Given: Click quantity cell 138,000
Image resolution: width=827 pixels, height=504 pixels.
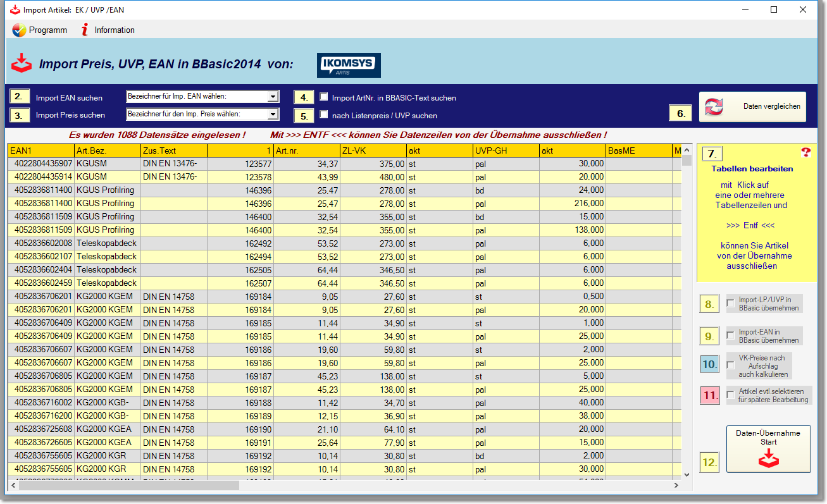Looking at the screenshot, I should coord(573,230).
